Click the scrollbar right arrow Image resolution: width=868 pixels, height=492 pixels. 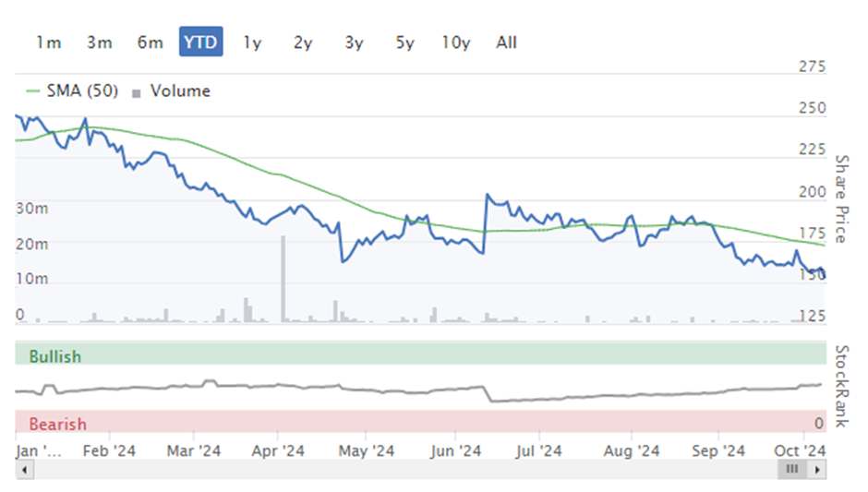817,470
